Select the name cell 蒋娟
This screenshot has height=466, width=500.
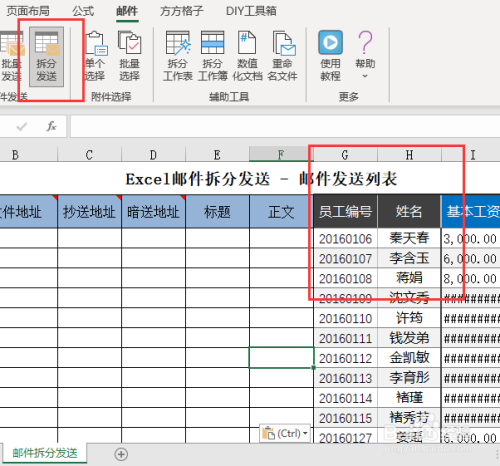(409, 278)
